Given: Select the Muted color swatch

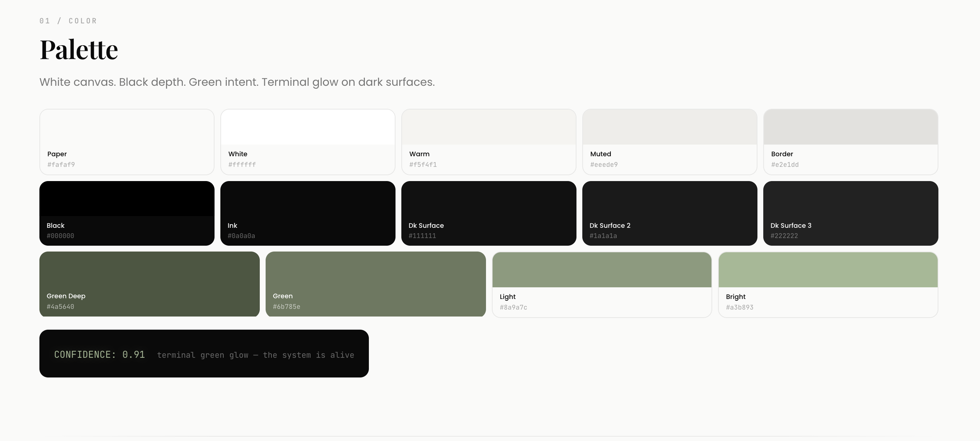Looking at the screenshot, I should pyautogui.click(x=670, y=142).
